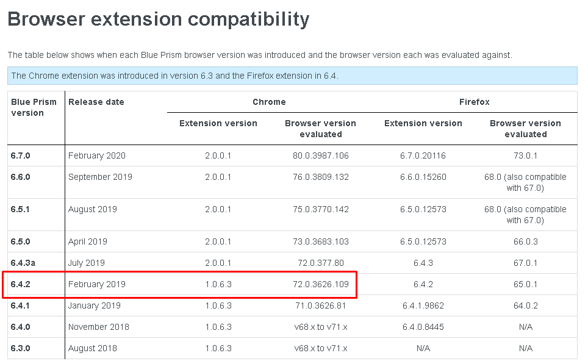
Task: Select Blue Prism version '6.4.0'
Action: [x=20, y=327]
